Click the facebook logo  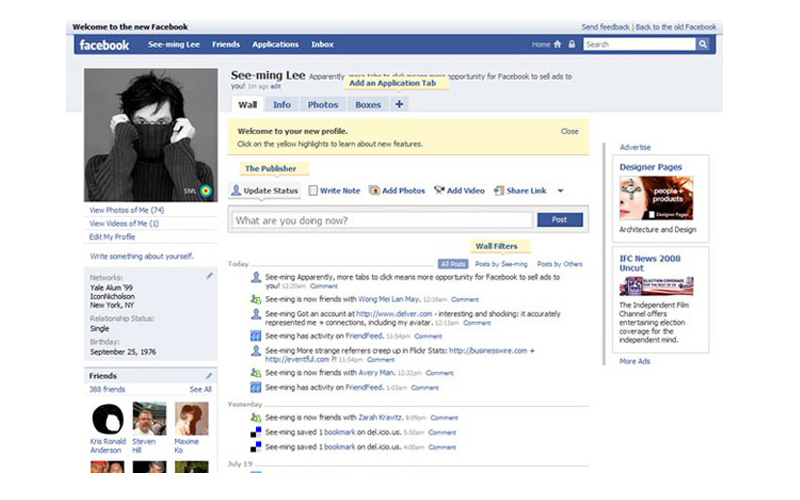104,45
